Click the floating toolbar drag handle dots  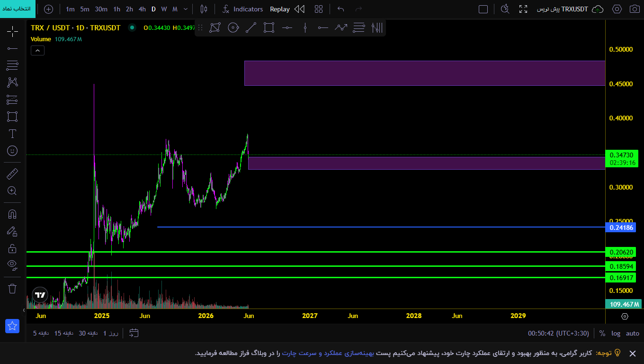[200, 28]
